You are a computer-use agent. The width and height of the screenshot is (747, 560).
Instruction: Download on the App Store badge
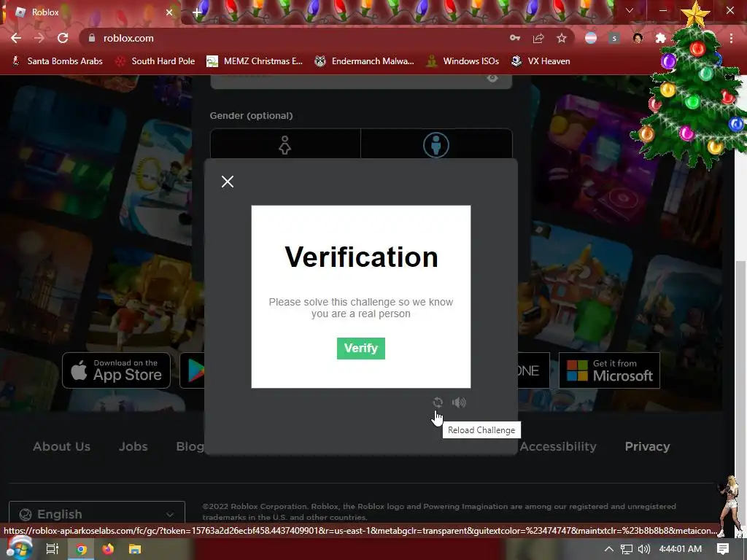coord(116,370)
